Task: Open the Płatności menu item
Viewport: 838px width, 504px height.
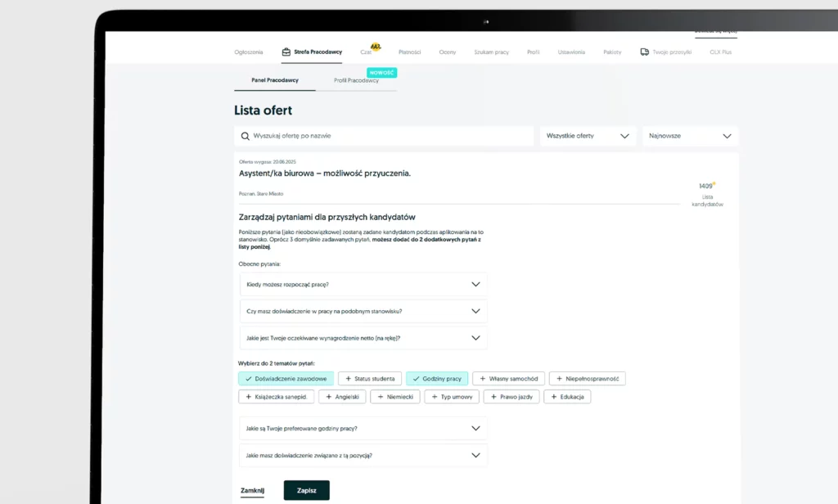Action: point(409,52)
